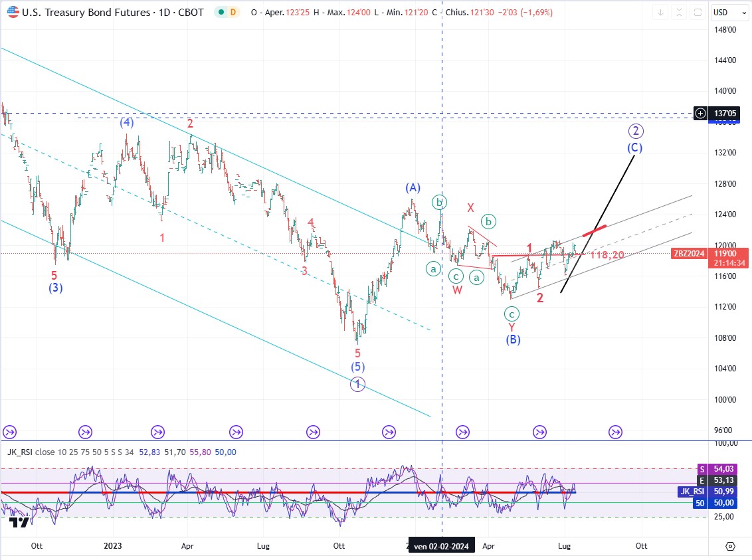The image size is (752, 560).
Task: Select the red X wave label
Action: point(470,208)
